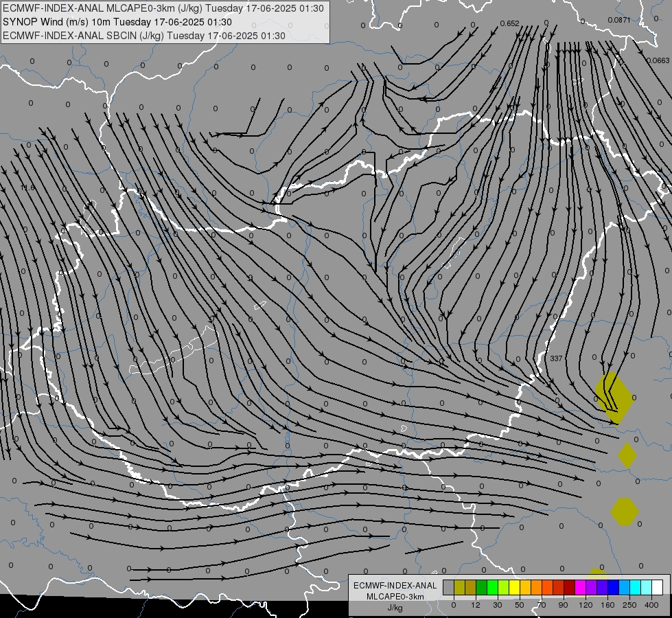Viewport: 672px width, 618px height.
Task: Click the 0.652 value on the map
Action: point(509,23)
